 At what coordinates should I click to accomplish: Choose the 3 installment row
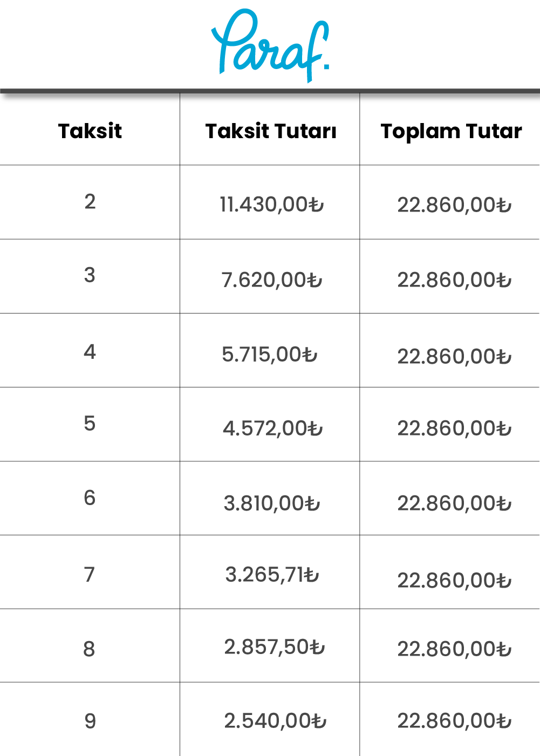click(x=270, y=276)
